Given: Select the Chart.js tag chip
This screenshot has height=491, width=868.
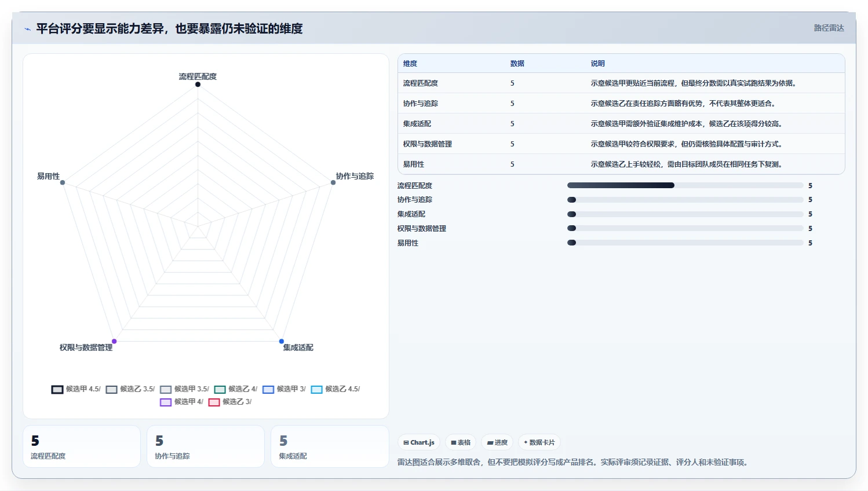Looking at the screenshot, I should click(419, 442).
